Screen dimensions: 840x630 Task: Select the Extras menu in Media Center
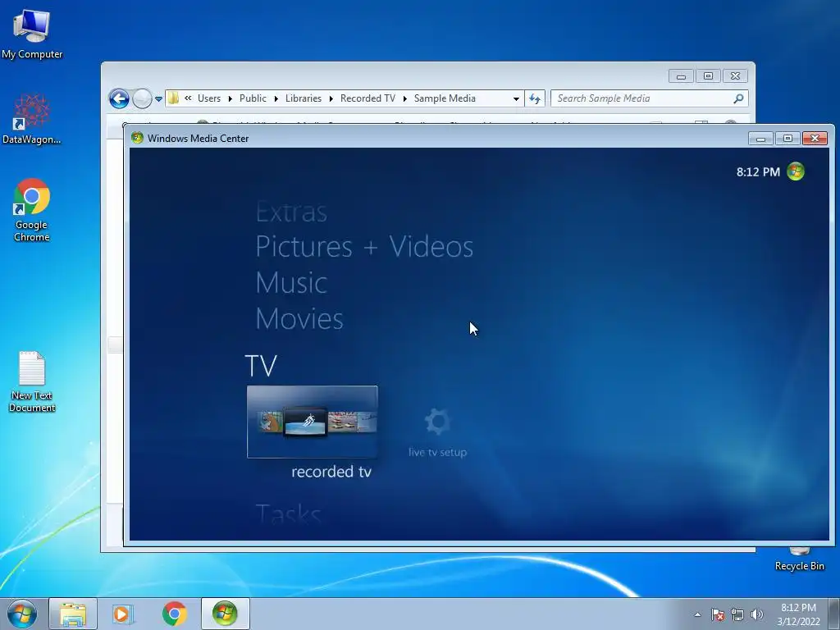coord(291,212)
